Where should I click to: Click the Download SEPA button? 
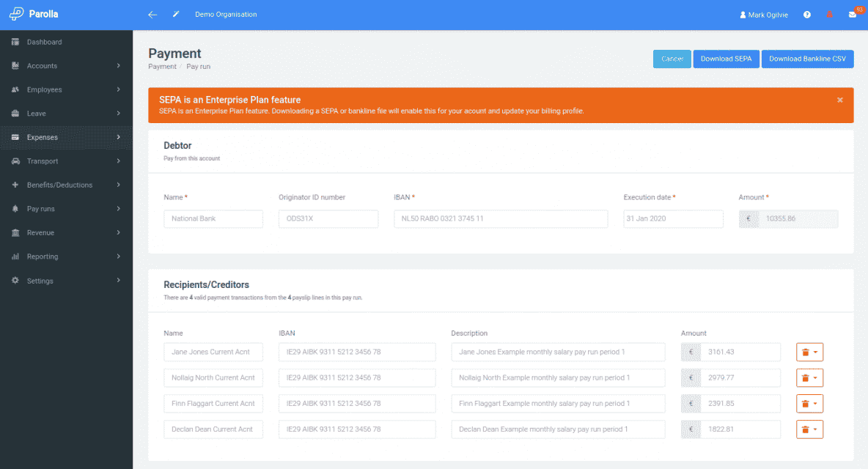tap(726, 59)
